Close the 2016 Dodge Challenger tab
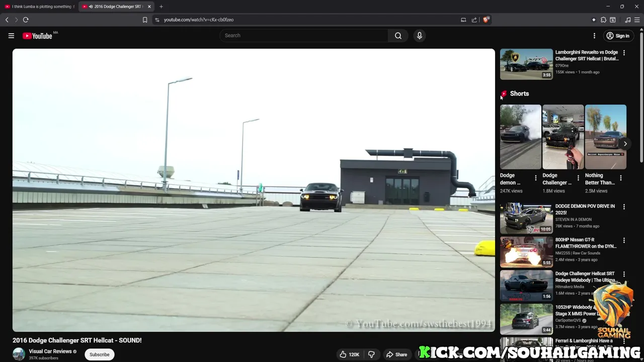The height and width of the screenshot is (362, 644). coord(149,7)
